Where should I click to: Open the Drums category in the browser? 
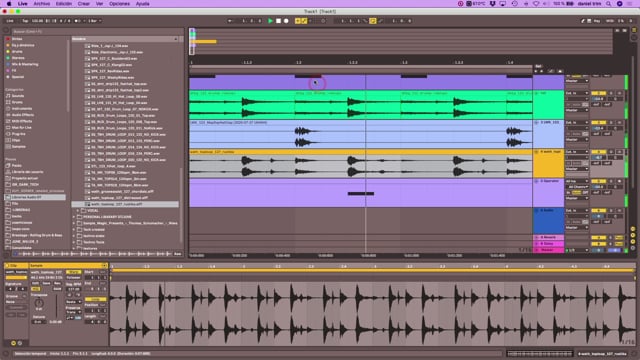coord(17,102)
